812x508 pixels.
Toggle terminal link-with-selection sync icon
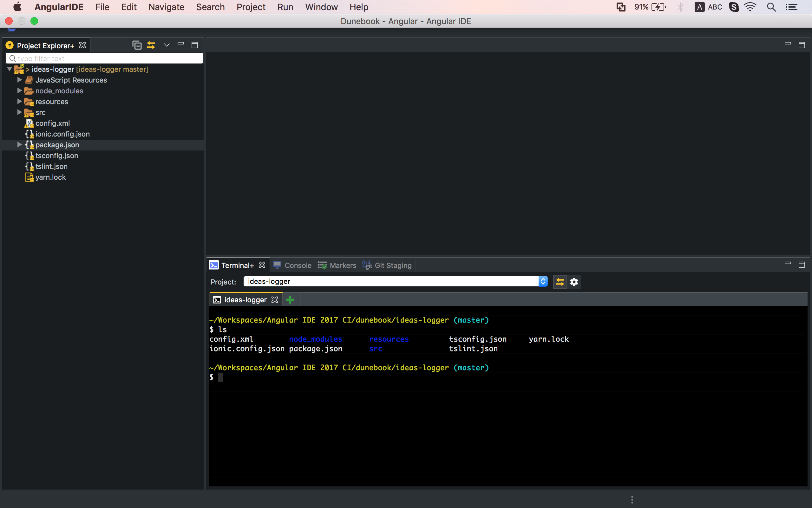(560, 282)
